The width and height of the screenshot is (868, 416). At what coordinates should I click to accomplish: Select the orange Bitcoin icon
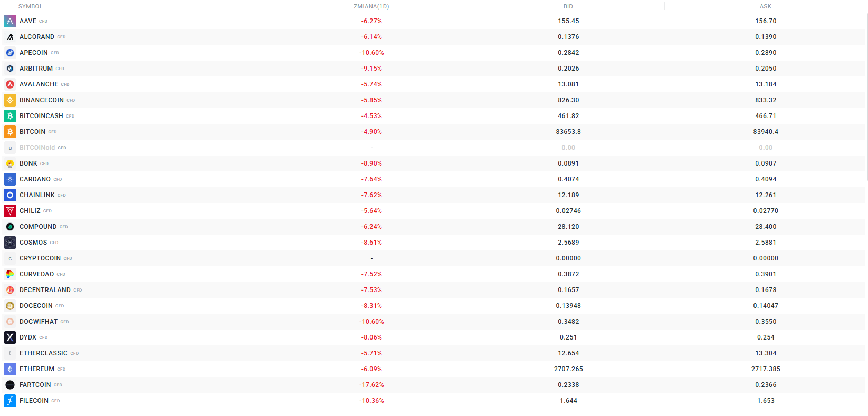(10, 132)
